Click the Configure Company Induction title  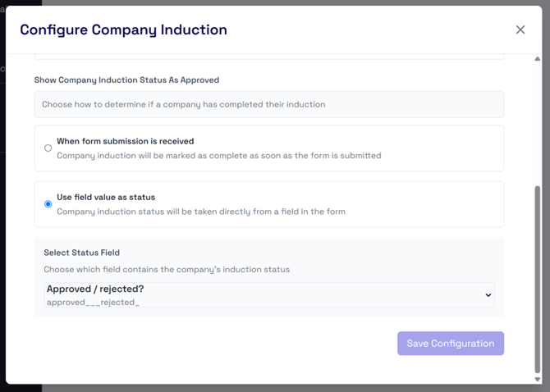123,30
